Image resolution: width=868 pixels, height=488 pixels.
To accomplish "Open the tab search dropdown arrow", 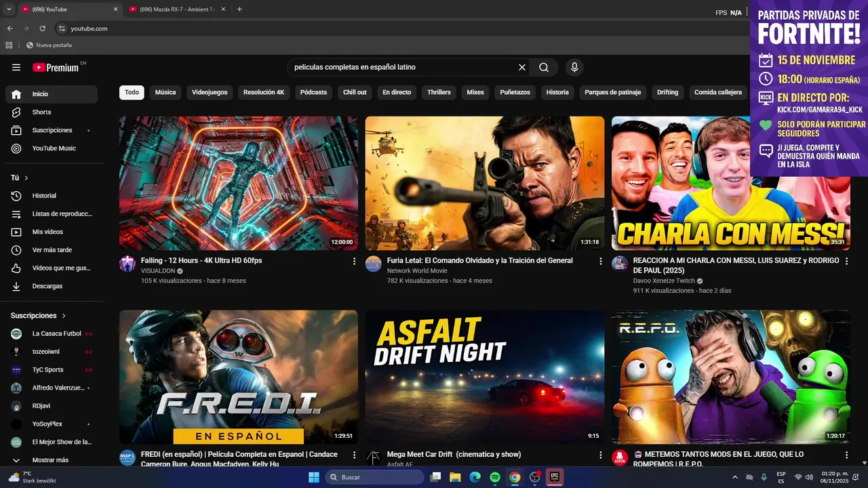I will [x=9, y=9].
